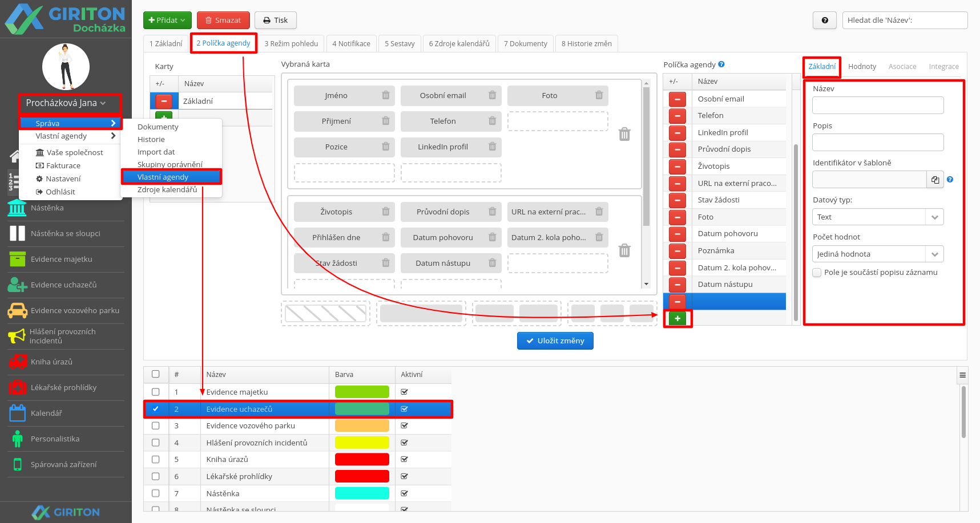
Task: Focus the Hledat dle Název search field
Action: pyautogui.click(x=905, y=20)
